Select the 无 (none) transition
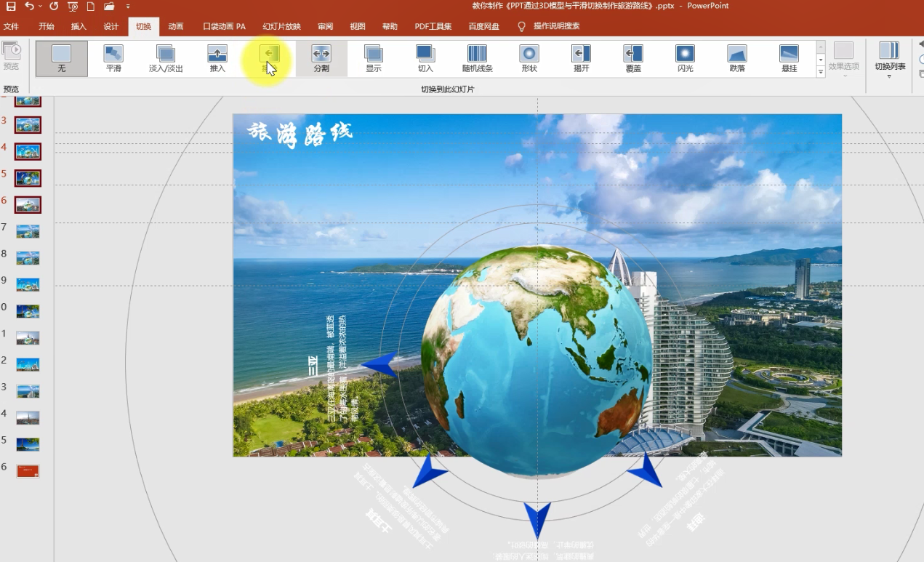 (62, 59)
